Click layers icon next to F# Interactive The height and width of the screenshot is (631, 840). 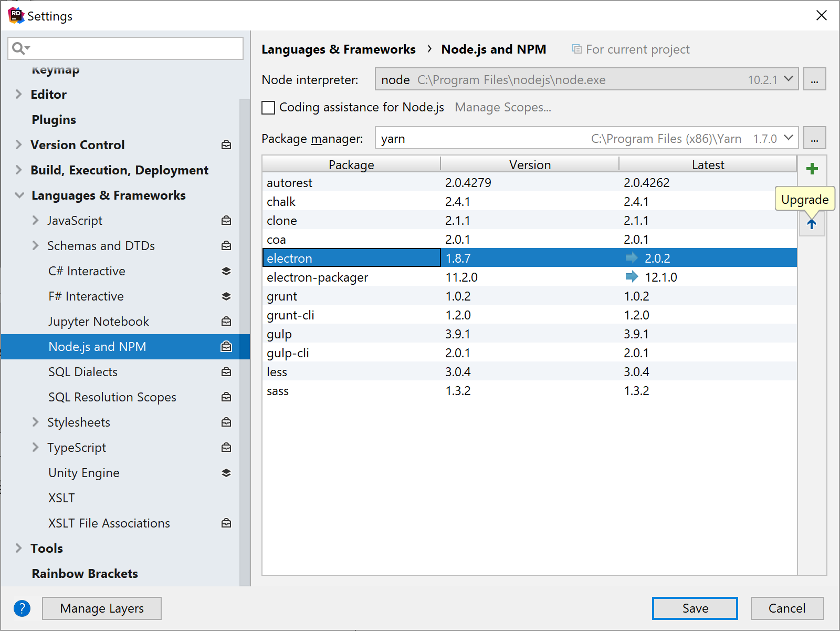pos(226,296)
